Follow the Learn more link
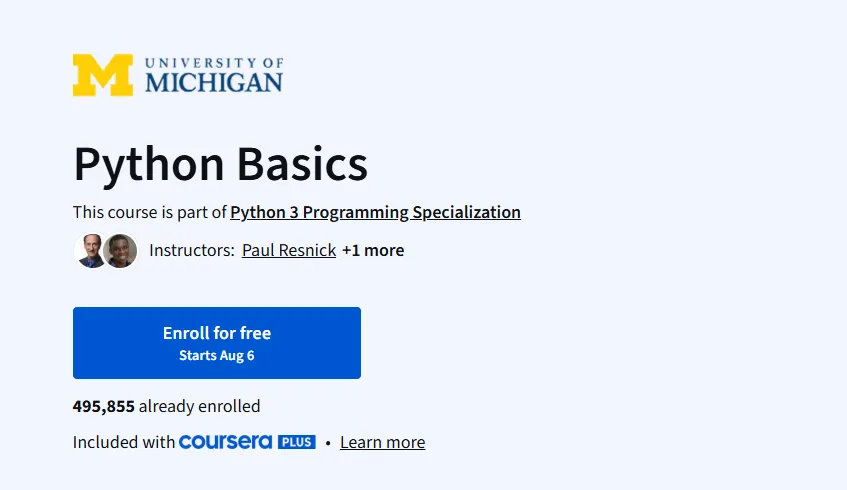Image resolution: width=847 pixels, height=490 pixels. [382, 442]
